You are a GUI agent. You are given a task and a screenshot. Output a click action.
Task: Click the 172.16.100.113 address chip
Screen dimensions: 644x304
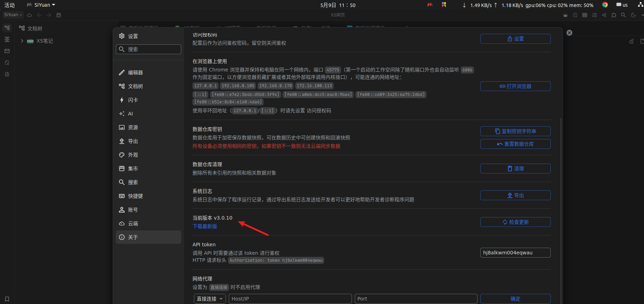314,86
